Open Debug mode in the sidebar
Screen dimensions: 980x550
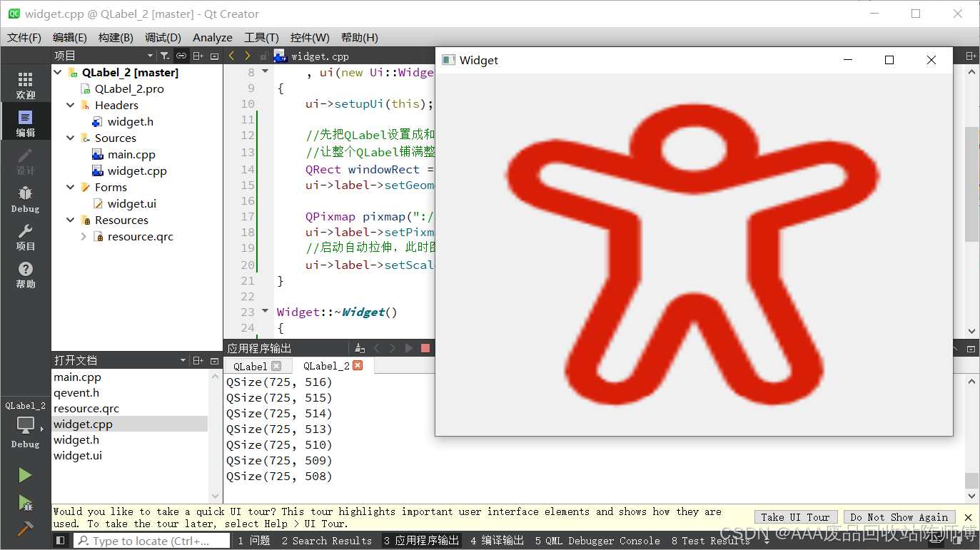point(25,199)
